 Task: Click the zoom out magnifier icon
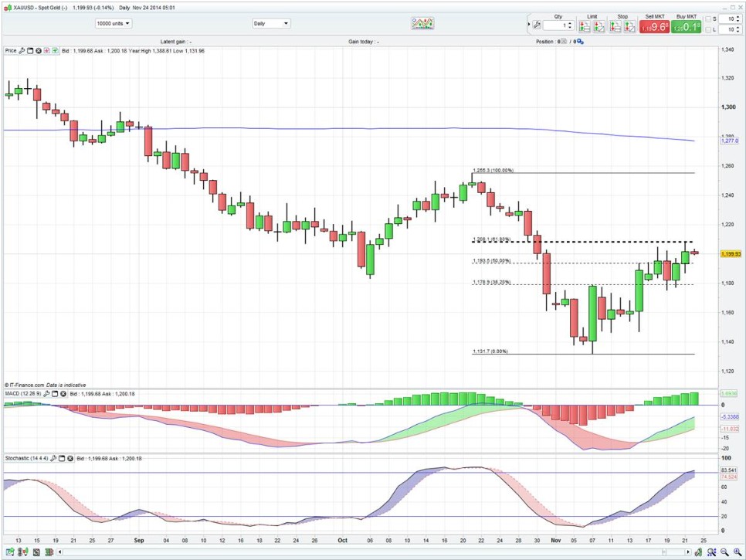725,552
